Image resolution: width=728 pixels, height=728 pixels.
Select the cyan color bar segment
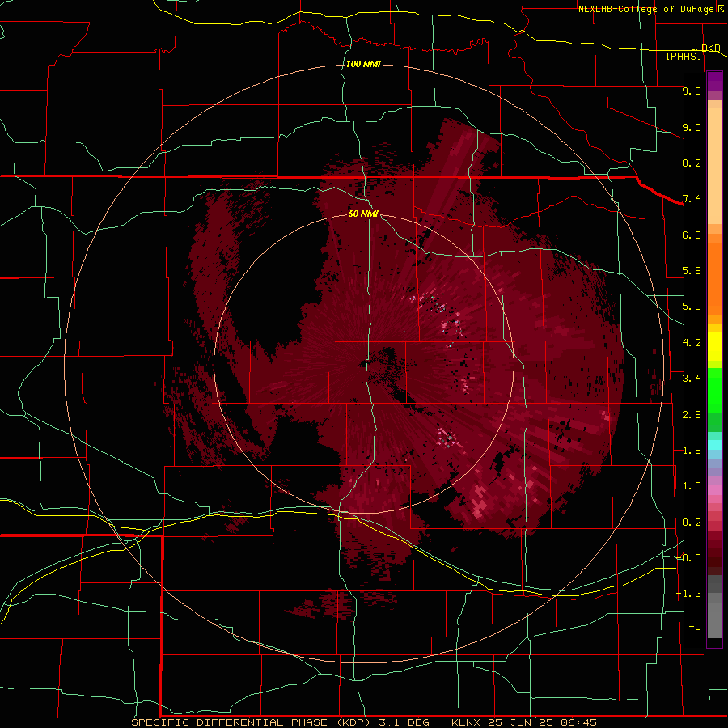pos(714,445)
